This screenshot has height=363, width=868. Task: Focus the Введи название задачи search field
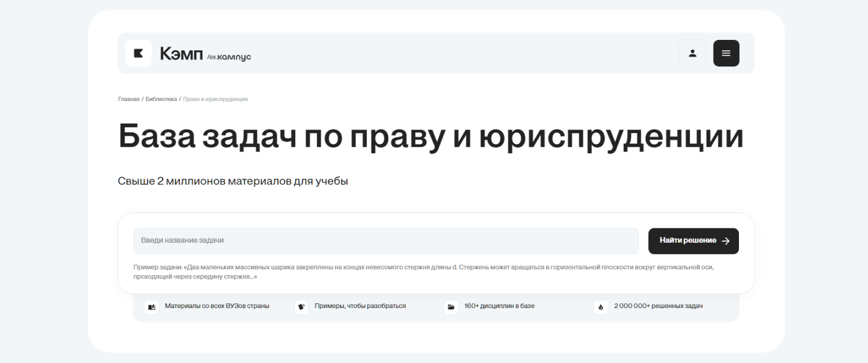(385, 241)
